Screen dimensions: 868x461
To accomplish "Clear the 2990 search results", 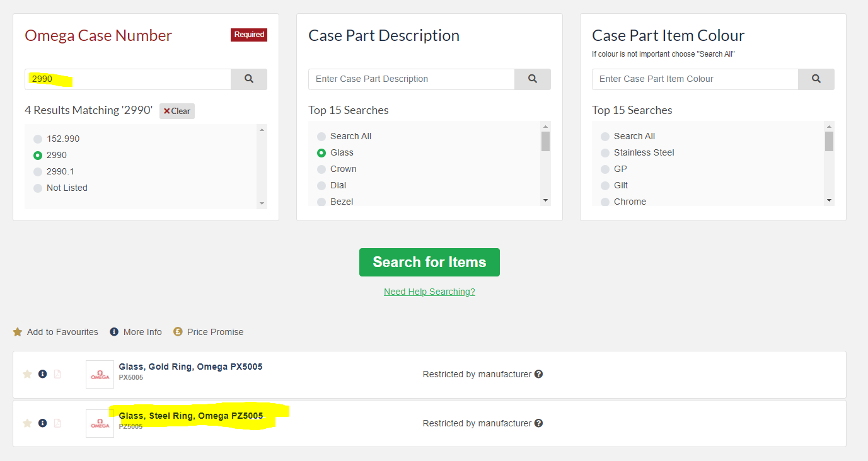I will point(176,111).
